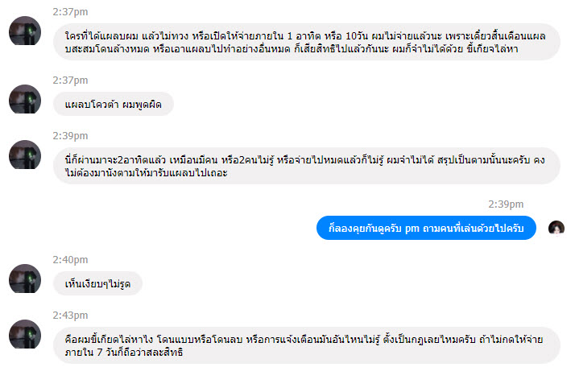Click the avatar next to "เห็นเงียบๆไม่รูด"
575x392 pixels.
point(24,279)
